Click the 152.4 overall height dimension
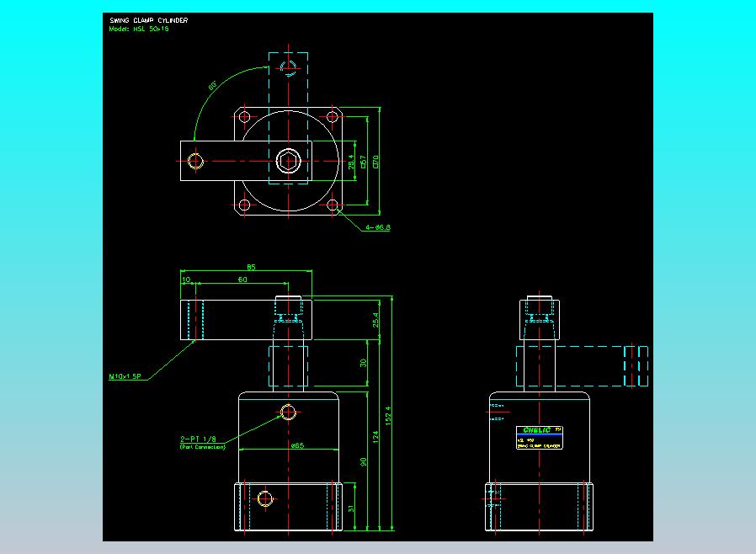Image resolution: width=756 pixels, height=554 pixels. pos(388,416)
